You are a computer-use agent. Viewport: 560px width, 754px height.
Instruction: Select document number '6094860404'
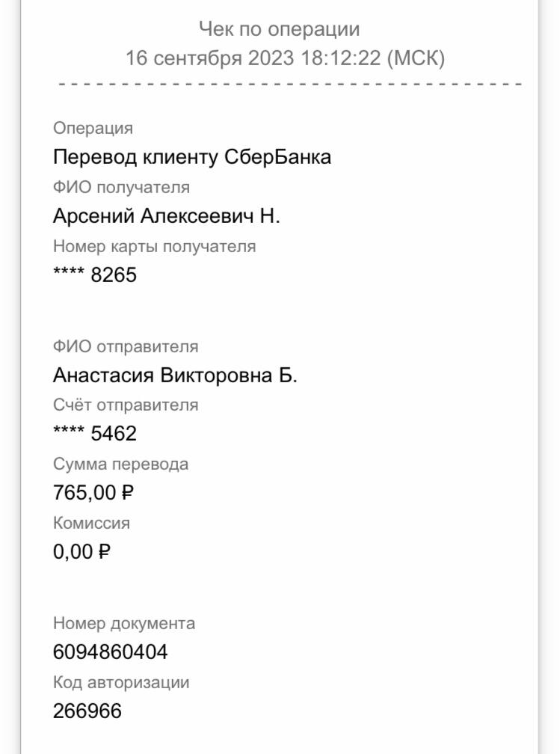tap(110, 652)
